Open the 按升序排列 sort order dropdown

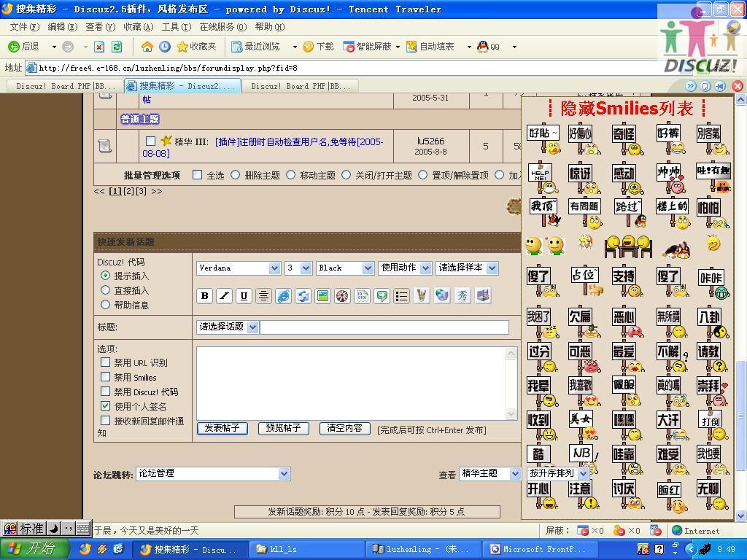558,473
